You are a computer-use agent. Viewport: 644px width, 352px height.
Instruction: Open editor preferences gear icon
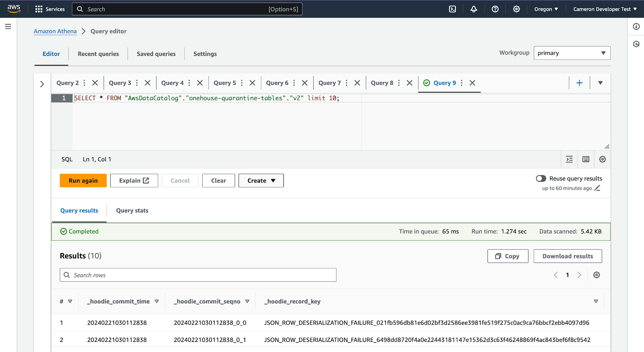click(x=603, y=159)
